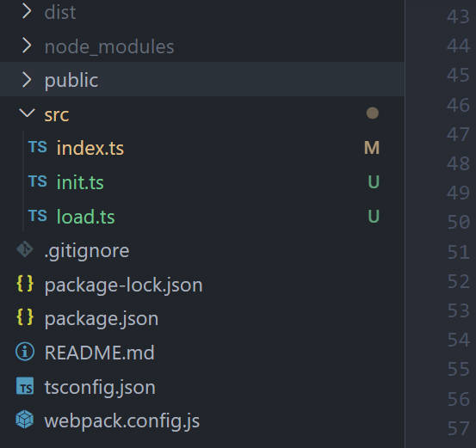Click the TS icon for tsconfig.json
The height and width of the screenshot is (448, 476).
coord(25,386)
